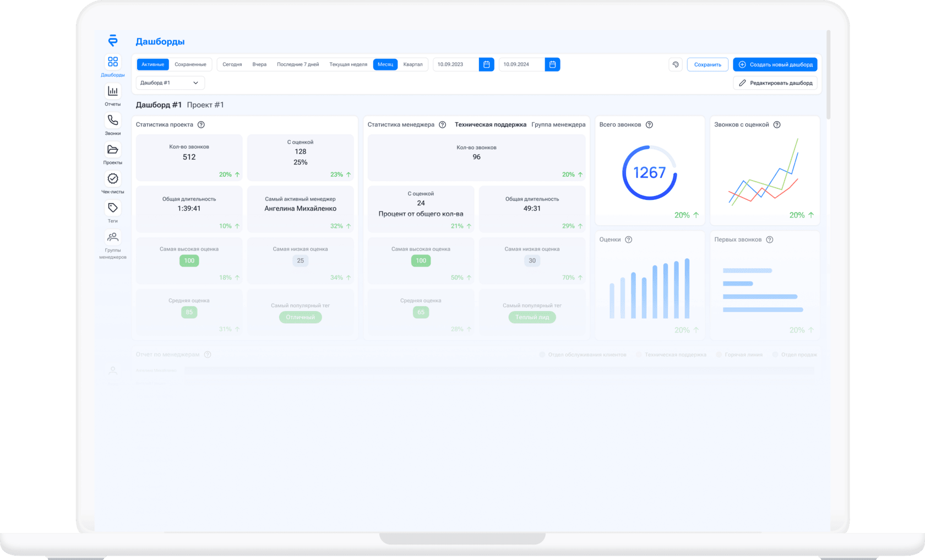The height and width of the screenshot is (560, 925).
Task: Open Чек-листы in the sidebar
Action: click(x=113, y=182)
